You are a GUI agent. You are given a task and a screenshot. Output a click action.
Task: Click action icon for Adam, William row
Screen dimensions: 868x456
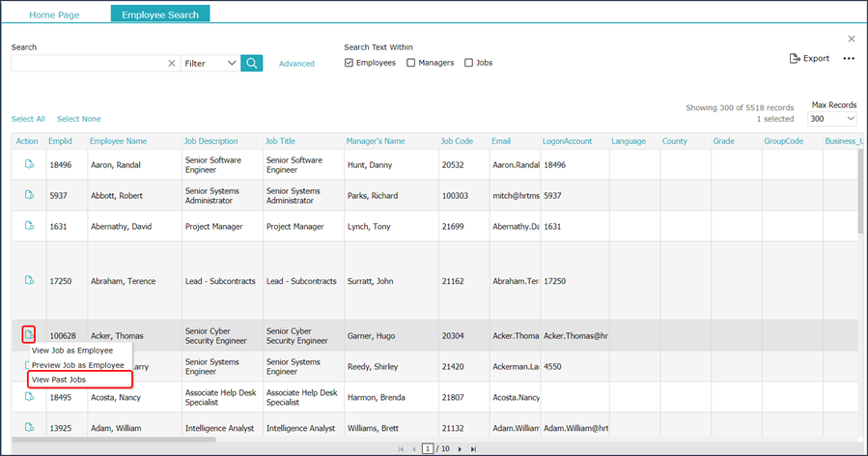(29, 426)
